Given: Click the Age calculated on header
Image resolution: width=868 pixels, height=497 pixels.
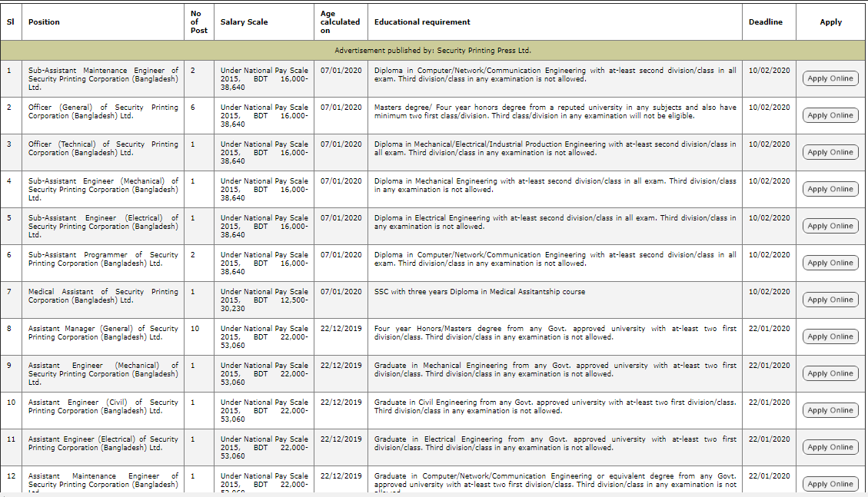Looking at the screenshot, I should click(x=340, y=22).
